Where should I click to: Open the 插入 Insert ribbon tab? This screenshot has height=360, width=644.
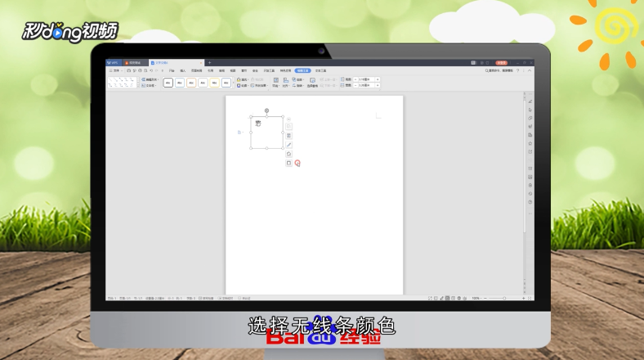183,70
